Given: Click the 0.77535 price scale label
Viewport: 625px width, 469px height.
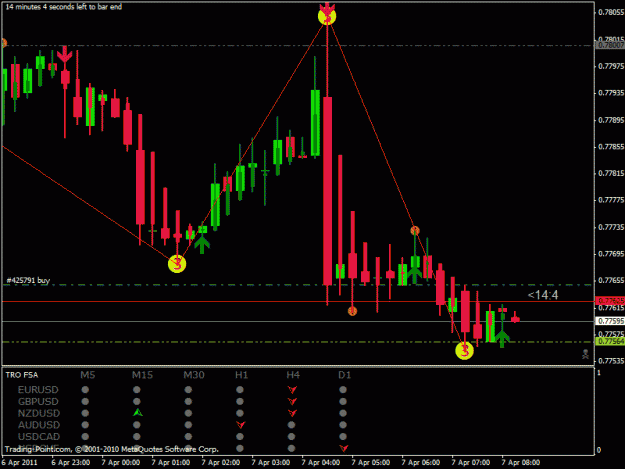Looking at the screenshot, I should pyautogui.click(x=611, y=361).
